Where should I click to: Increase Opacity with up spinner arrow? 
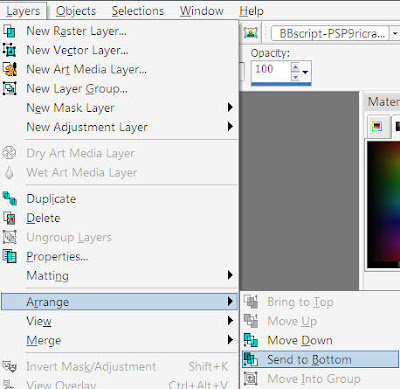295,67
